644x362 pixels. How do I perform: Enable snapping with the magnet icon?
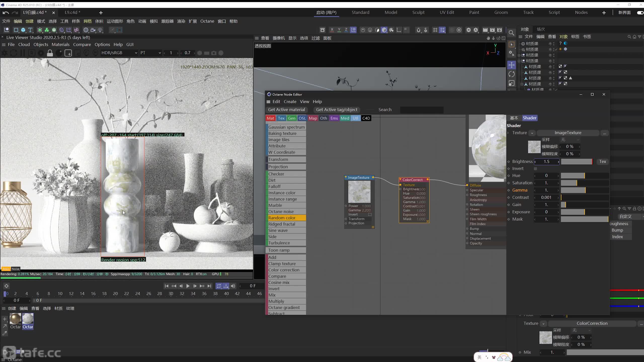(418, 30)
